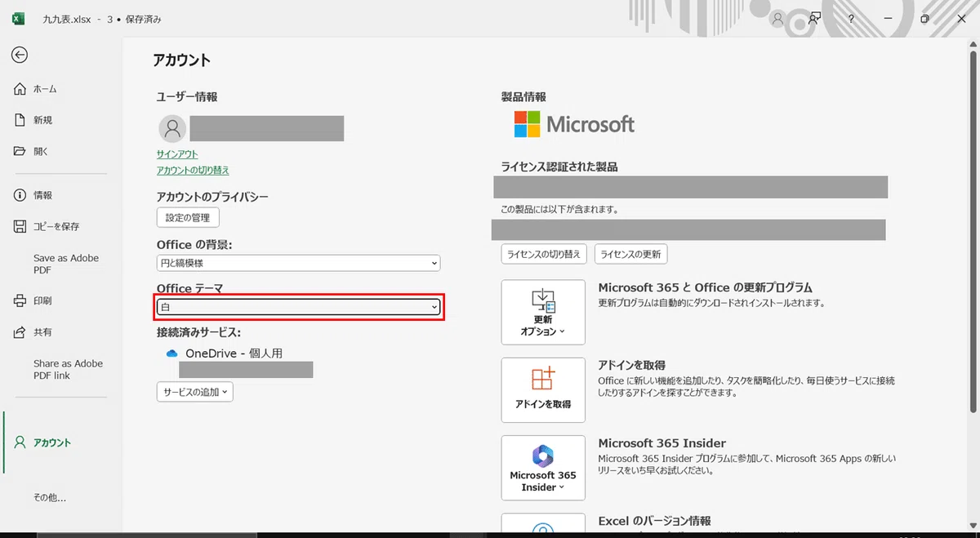The image size is (980, 538).
Task: Click ライセンスの更新 button
Action: (630, 254)
